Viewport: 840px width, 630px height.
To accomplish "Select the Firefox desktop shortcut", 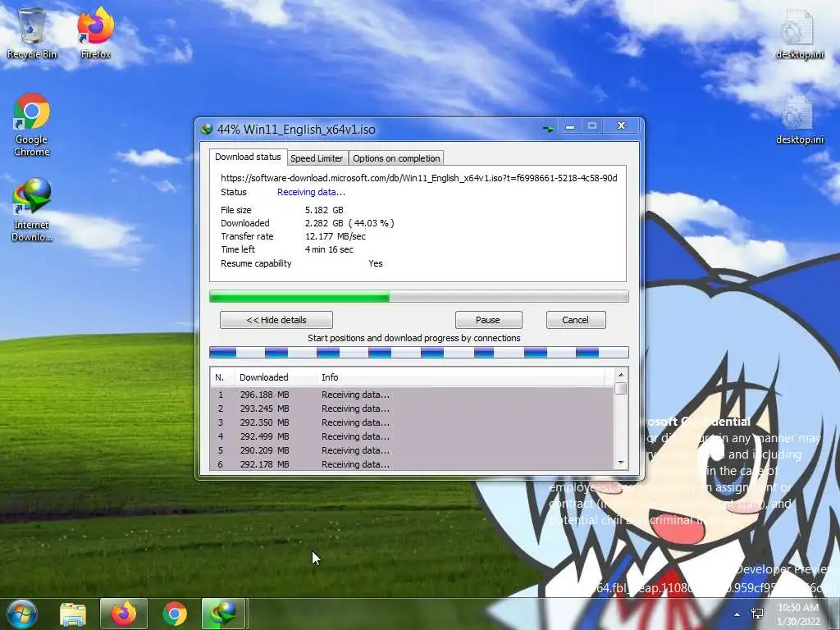I will coord(95,34).
